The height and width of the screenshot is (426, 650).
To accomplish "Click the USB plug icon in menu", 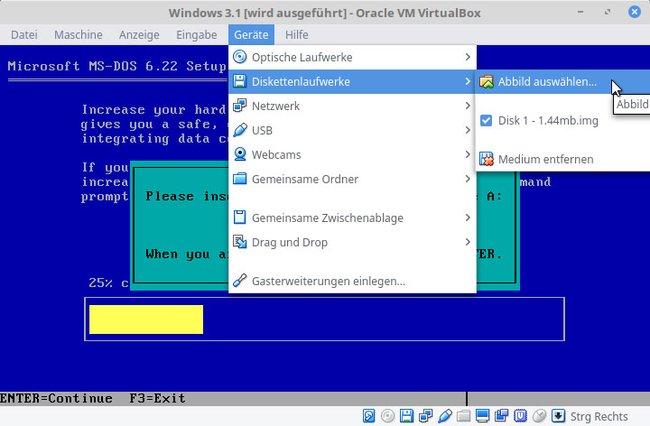I will [240, 130].
